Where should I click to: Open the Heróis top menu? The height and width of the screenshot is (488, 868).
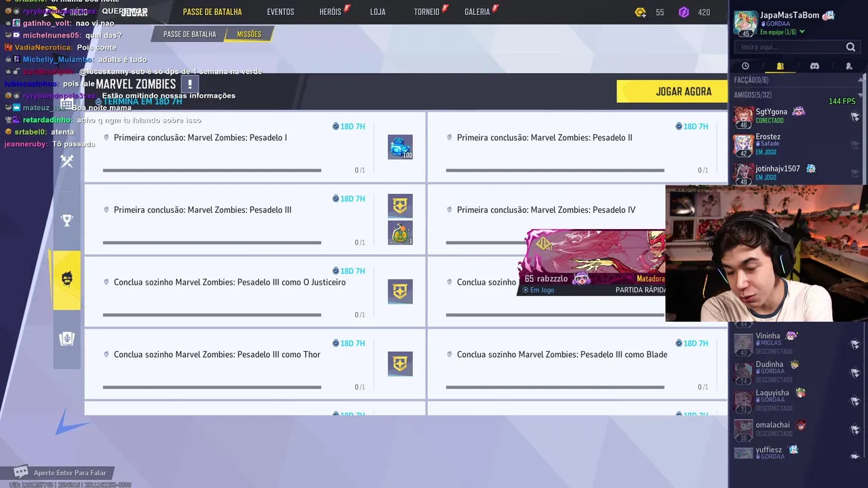[330, 12]
